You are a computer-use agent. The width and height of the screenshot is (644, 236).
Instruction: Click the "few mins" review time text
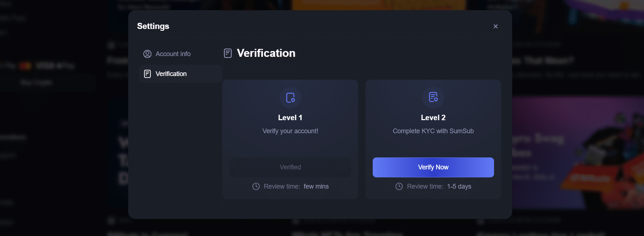(316, 186)
